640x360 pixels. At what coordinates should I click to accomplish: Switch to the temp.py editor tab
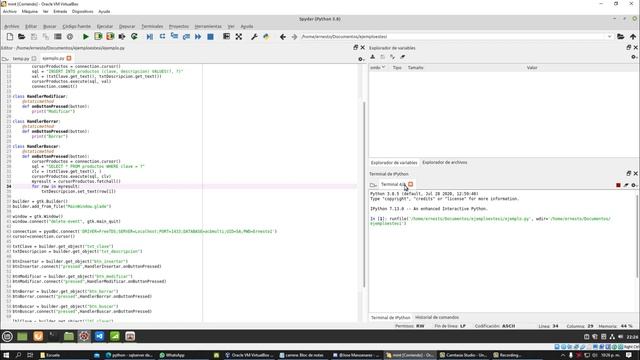[x=21, y=59]
